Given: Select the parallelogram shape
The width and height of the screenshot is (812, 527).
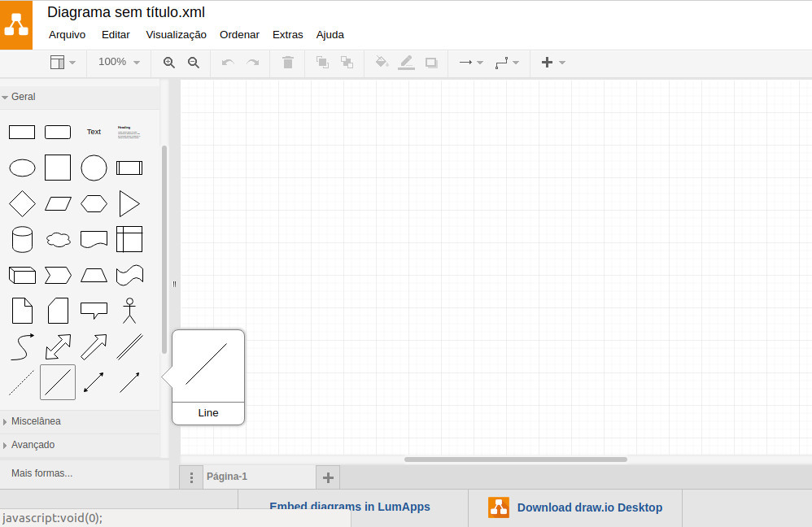Looking at the screenshot, I should [x=58, y=203].
